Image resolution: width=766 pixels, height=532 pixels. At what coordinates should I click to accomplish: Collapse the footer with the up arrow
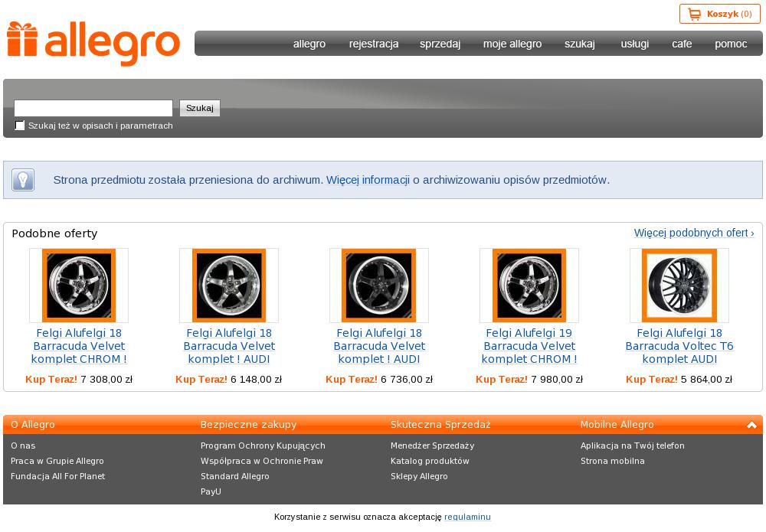(752, 425)
